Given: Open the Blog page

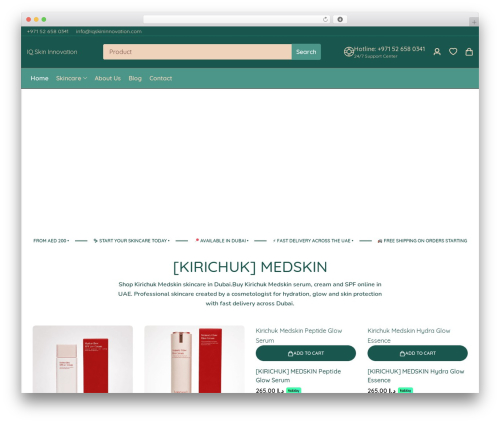Looking at the screenshot, I should click(135, 78).
